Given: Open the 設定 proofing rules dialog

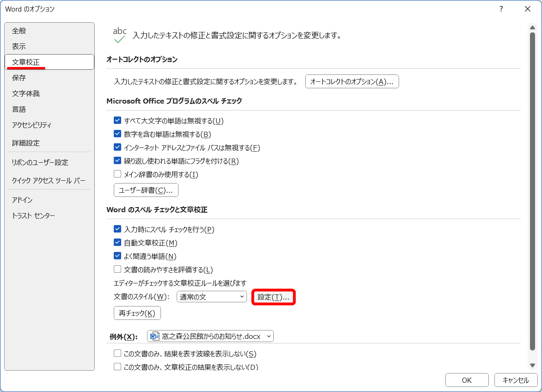Looking at the screenshot, I should (x=273, y=297).
